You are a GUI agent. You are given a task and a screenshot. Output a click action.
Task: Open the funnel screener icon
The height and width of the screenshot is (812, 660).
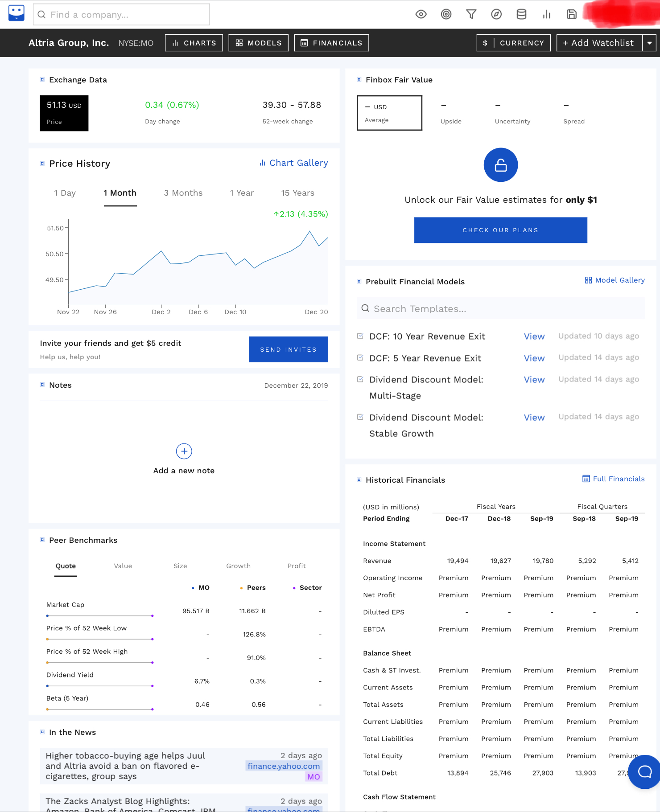coord(471,14)
